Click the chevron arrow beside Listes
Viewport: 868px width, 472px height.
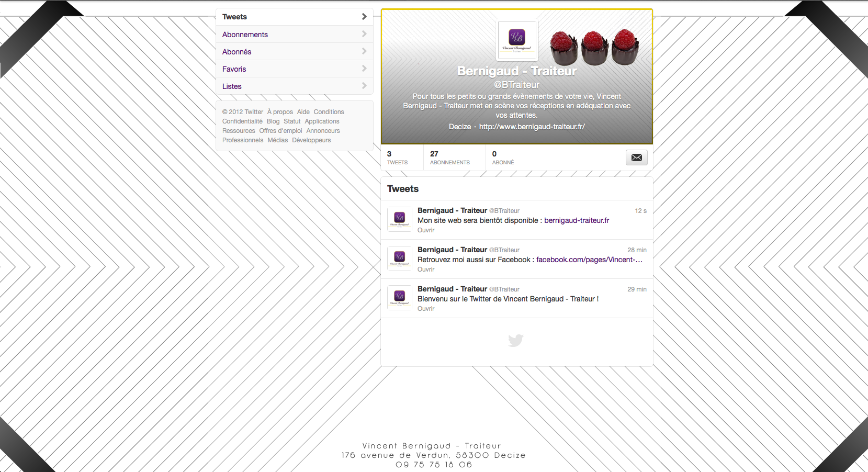point(364,86)
